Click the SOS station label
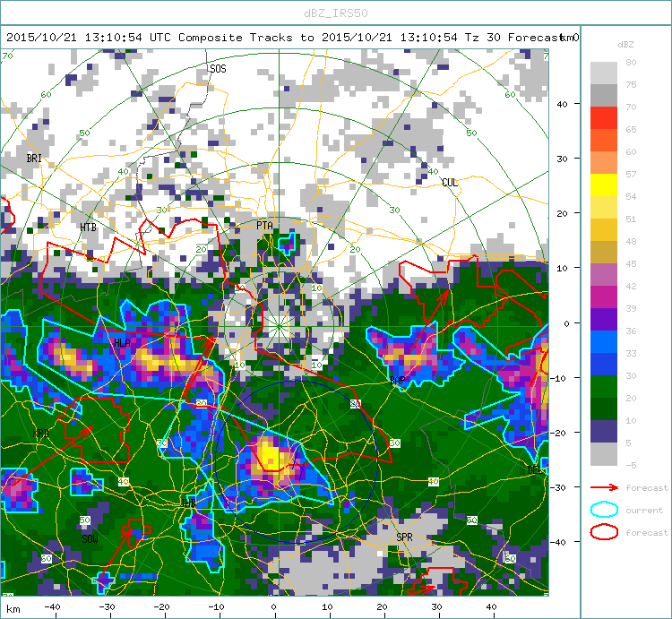The width and height of the screenshot is (672, 619). pos(218,69)
